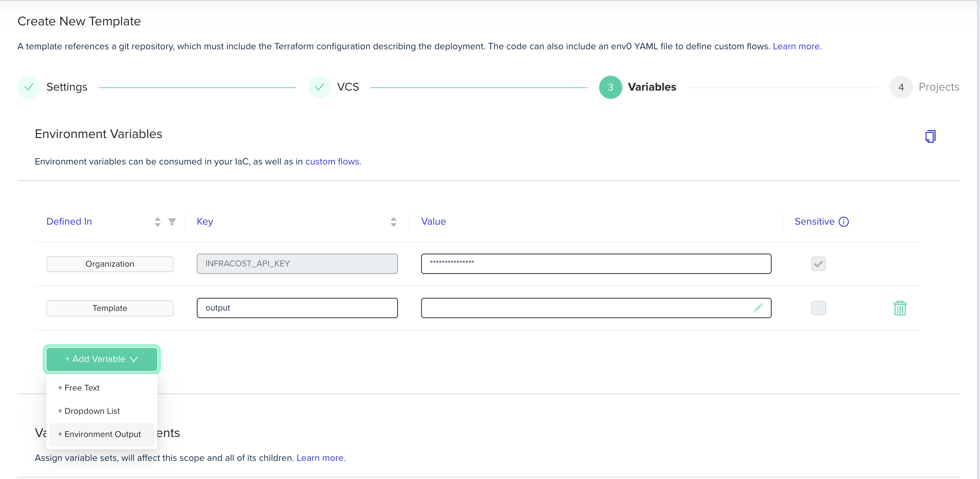Click the Defined In filter icon
Viewport: 980px width, 479px height.
(x=172, y=221)
